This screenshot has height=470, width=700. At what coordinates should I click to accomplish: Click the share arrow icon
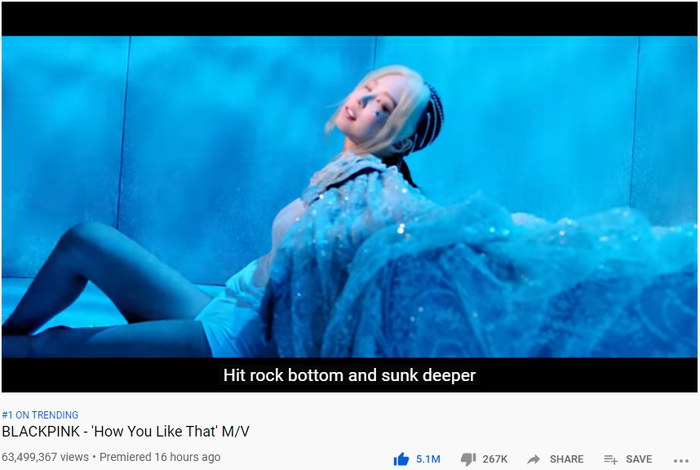533,459
